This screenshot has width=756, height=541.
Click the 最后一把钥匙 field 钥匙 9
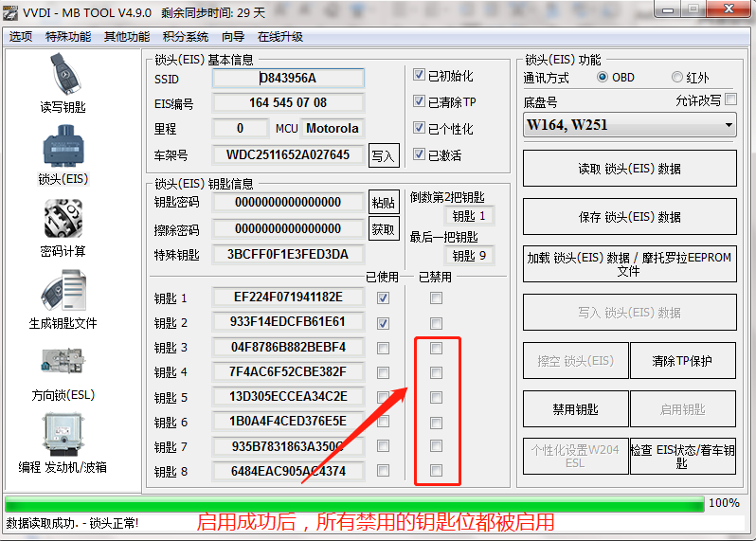[469, 256]
